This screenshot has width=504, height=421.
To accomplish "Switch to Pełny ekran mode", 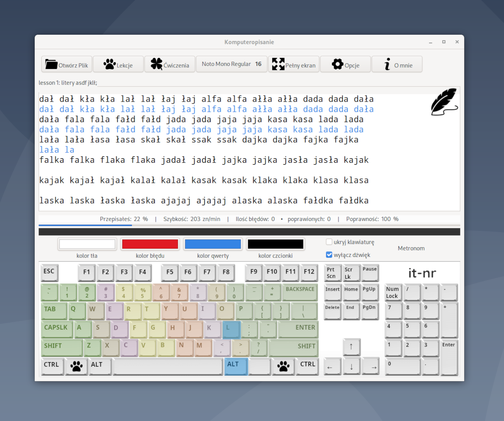I will [x=294, y=64].
